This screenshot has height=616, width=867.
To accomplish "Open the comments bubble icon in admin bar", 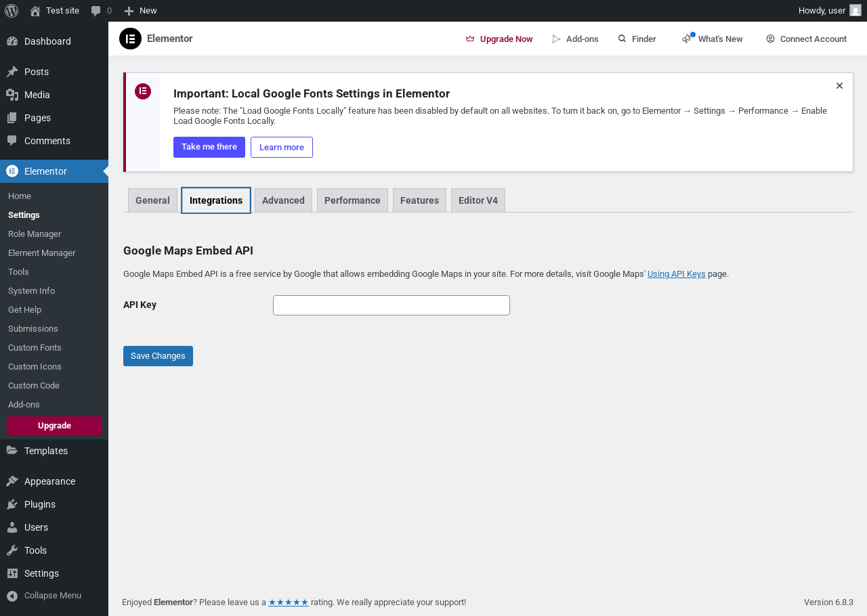I will [96, 11].
